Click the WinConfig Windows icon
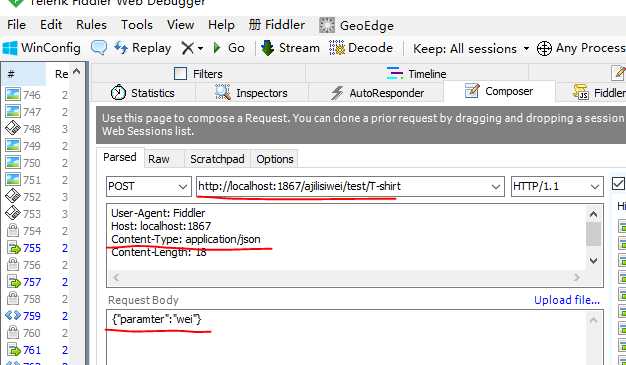 point(10,48)
